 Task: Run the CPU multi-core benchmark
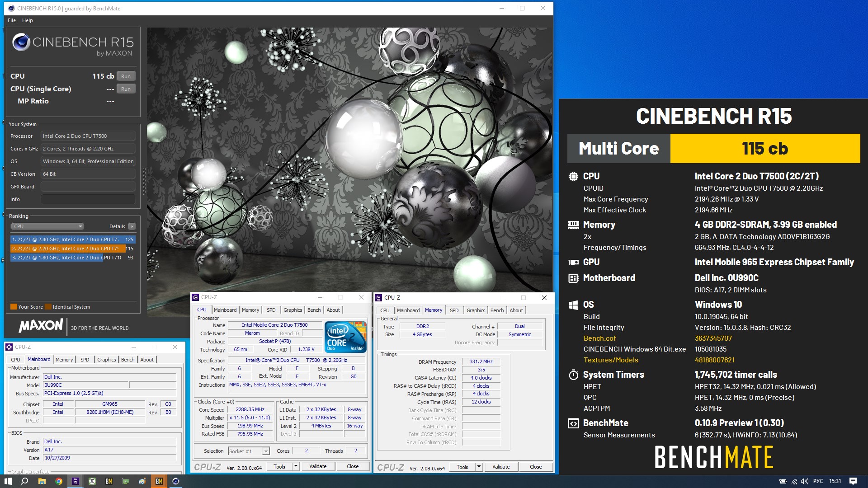pyautogui.click(x=126, y=76)
